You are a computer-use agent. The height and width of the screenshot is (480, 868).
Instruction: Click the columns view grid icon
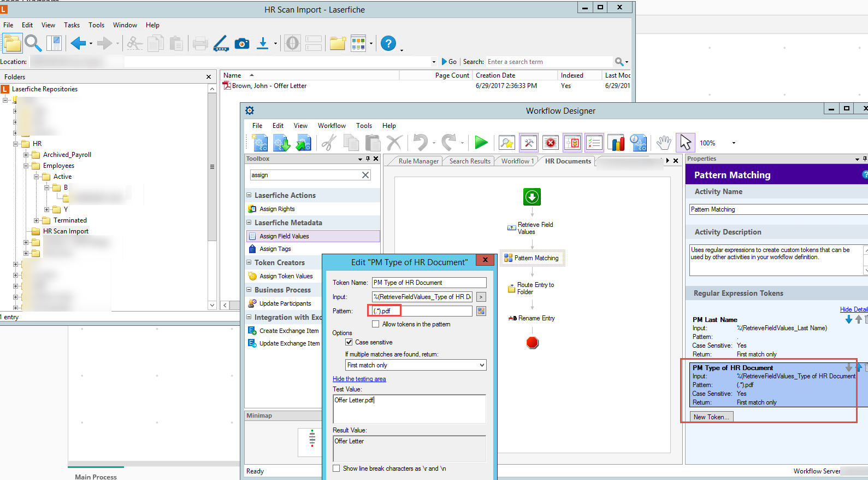358,43
